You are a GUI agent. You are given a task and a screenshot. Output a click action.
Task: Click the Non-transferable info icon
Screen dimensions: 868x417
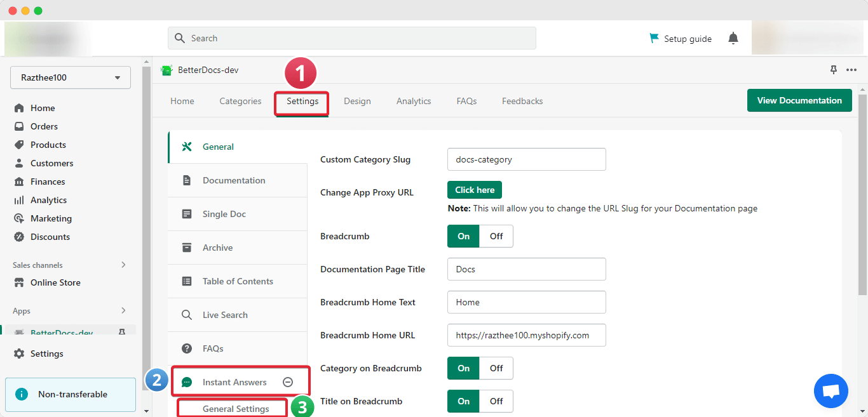pos(22,394)
